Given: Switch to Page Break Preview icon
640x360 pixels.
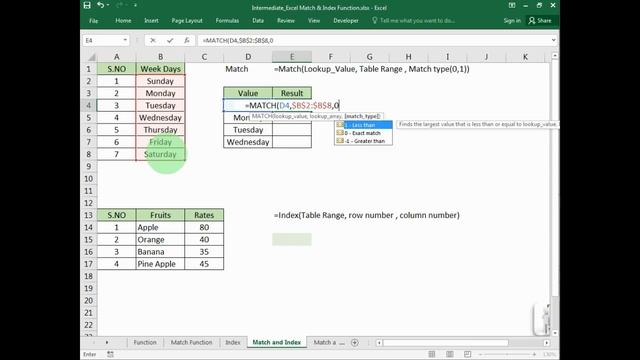Looking at the screenshot, I should tap(467, 354).
